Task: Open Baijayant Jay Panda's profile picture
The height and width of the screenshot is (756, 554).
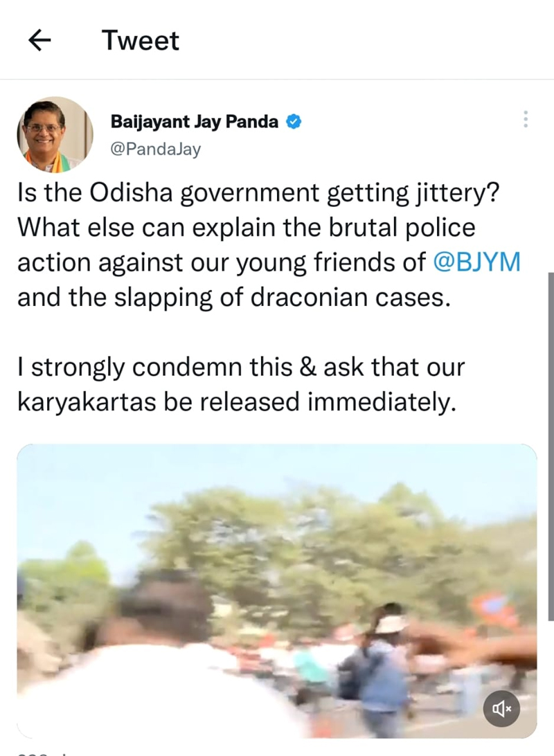Action: (55, 135)
